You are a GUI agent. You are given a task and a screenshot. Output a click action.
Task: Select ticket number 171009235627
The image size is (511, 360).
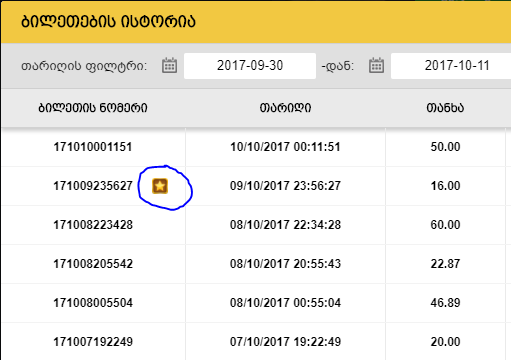tap(93, 186)
